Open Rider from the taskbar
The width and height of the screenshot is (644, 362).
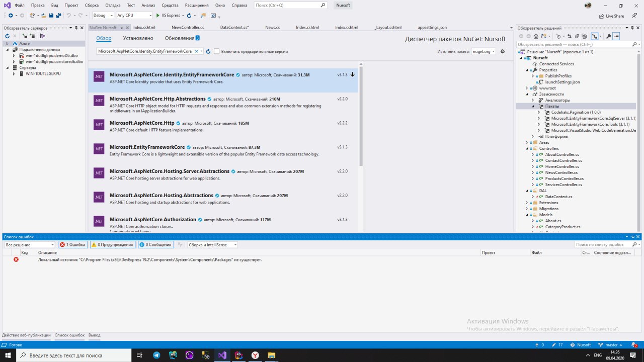coord(239,355)
